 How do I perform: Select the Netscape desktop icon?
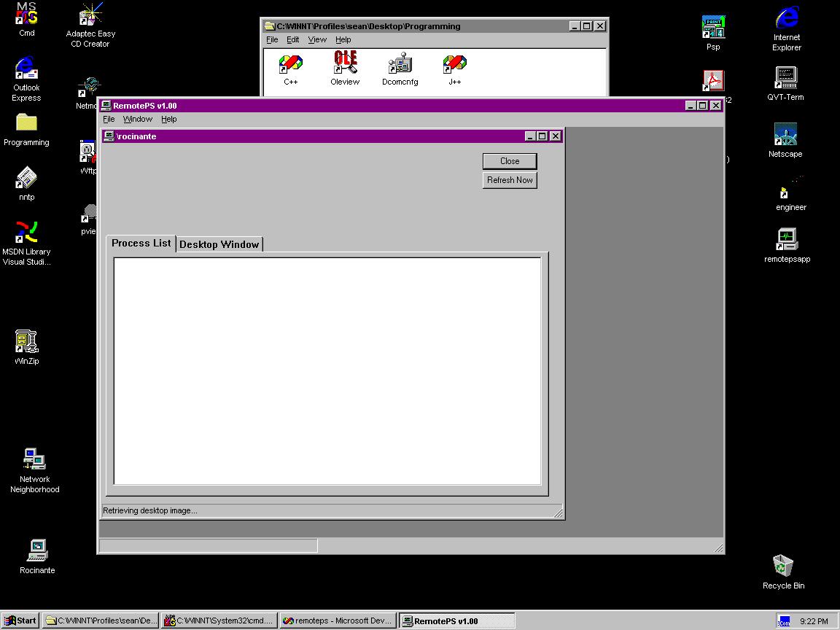785,135
